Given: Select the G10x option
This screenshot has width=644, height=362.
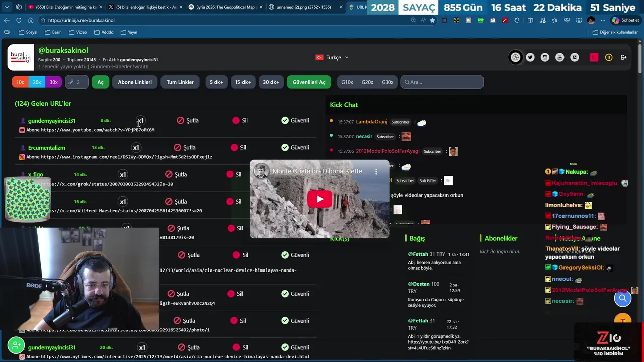Looking at the screenshot, I should [347, 82].
